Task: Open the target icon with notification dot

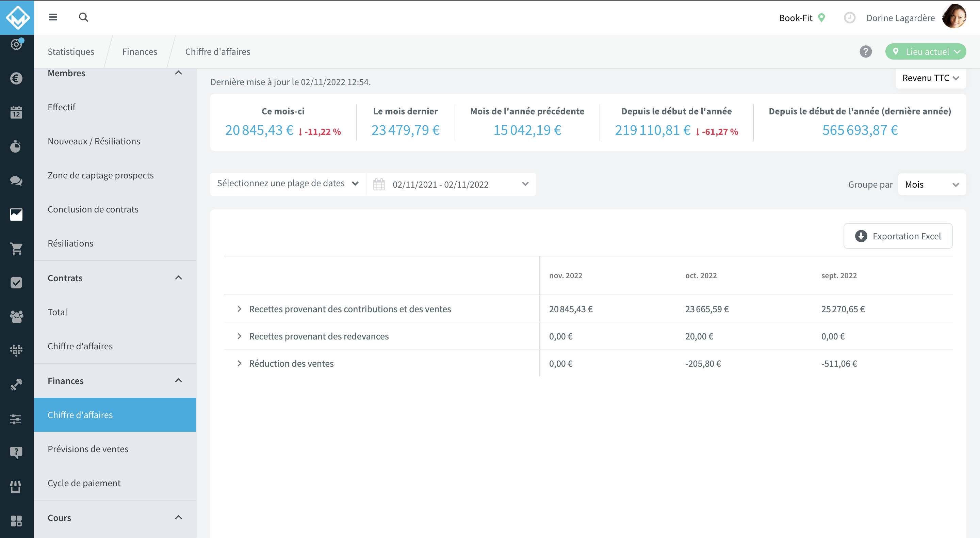Action: (x=16, y=44)
